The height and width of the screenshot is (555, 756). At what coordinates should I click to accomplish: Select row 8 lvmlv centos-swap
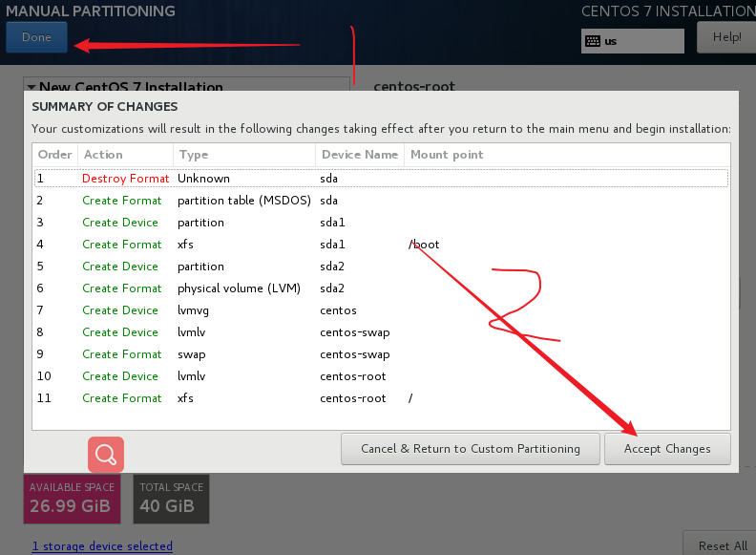[381, 332]
